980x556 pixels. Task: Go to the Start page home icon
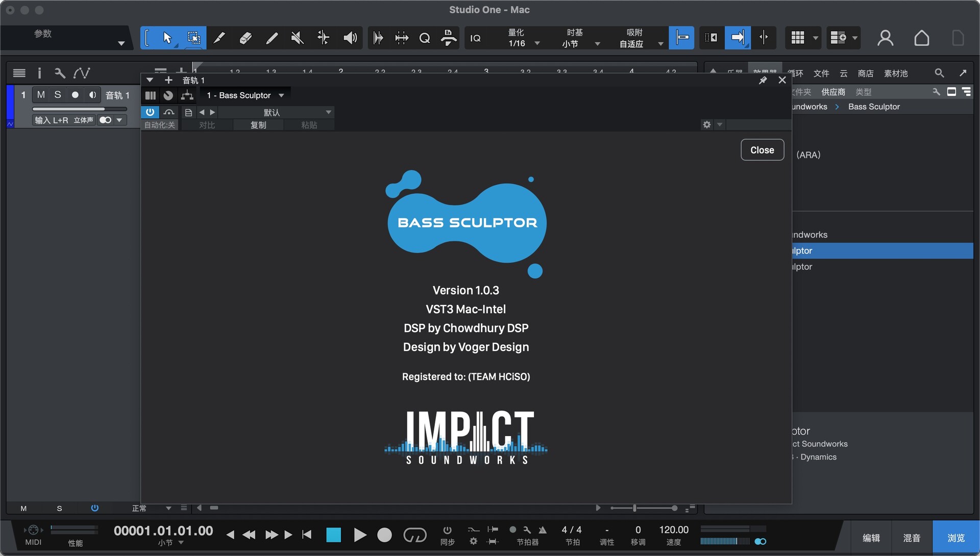tap(921, 38)
